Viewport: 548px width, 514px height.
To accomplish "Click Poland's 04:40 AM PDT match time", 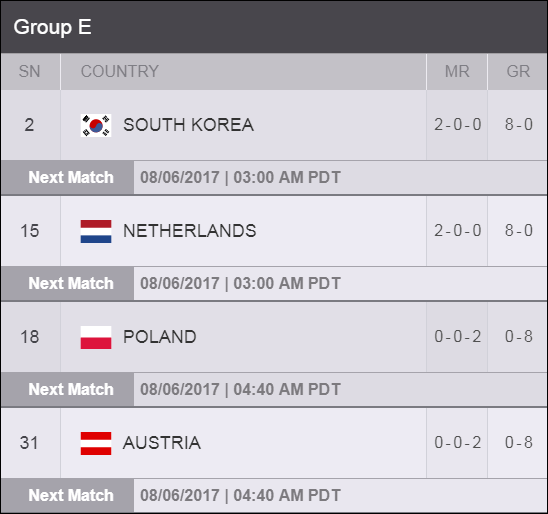I will pyautogui.click(x=287, y=390).
